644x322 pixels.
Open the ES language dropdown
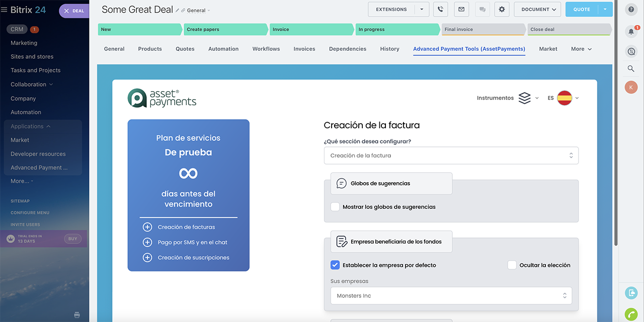[563, 98]
